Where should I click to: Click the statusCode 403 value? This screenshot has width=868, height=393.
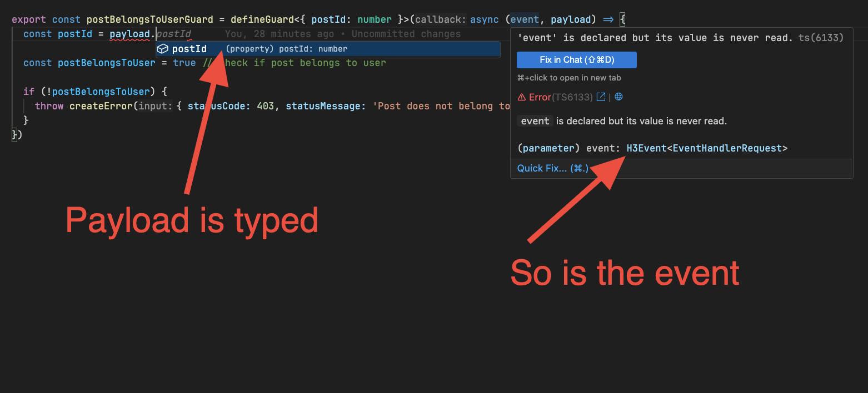click(266, 106)
